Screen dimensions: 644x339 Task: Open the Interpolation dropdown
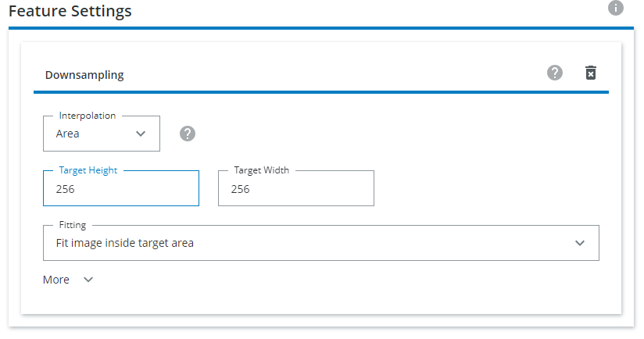[102, 134]
